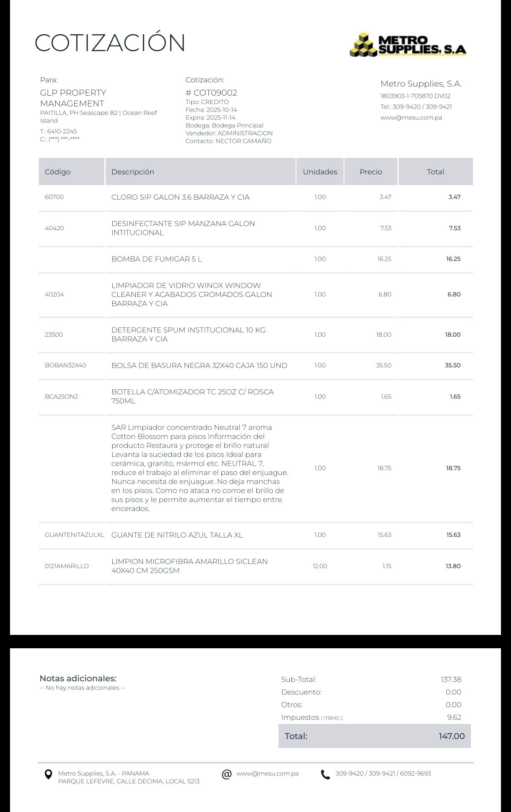Screen dimensions: 511x812
Task: Click the footer phone numbers text
Action: (383, 774)
